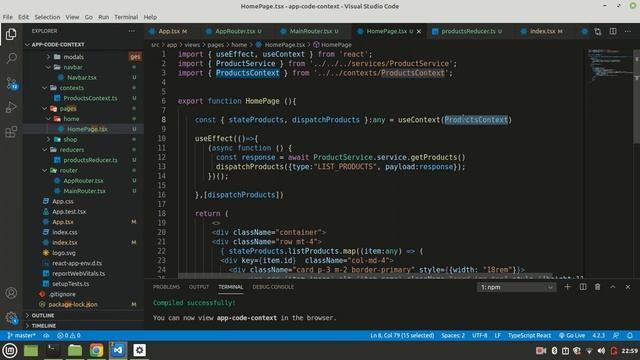Open Chrome from the taskbar
This screenshot has width=640, height=360.
96,350
